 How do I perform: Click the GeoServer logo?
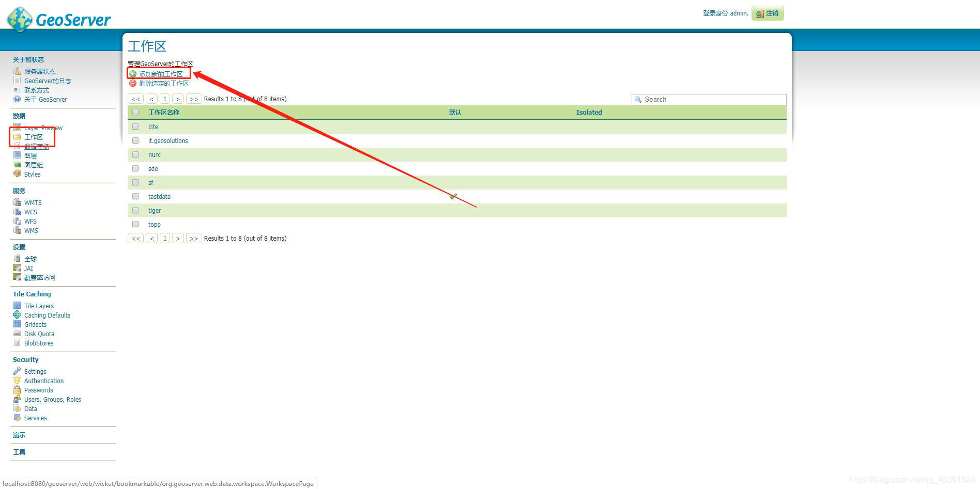point(59,19)
